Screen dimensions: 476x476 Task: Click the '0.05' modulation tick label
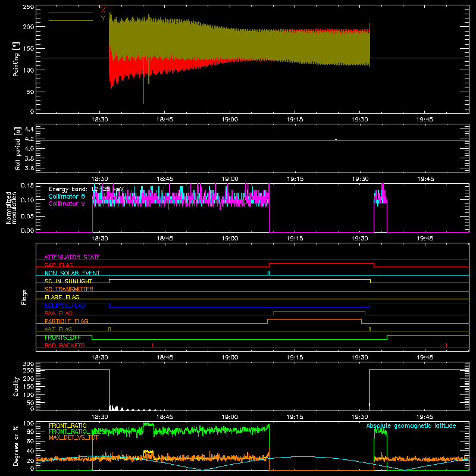click(27, 216)
